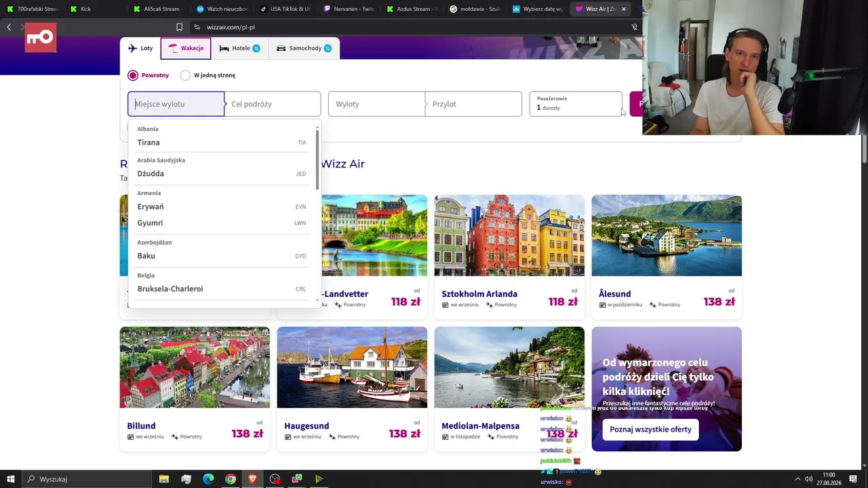Switch to the Hotele tab

coord(239,48)
